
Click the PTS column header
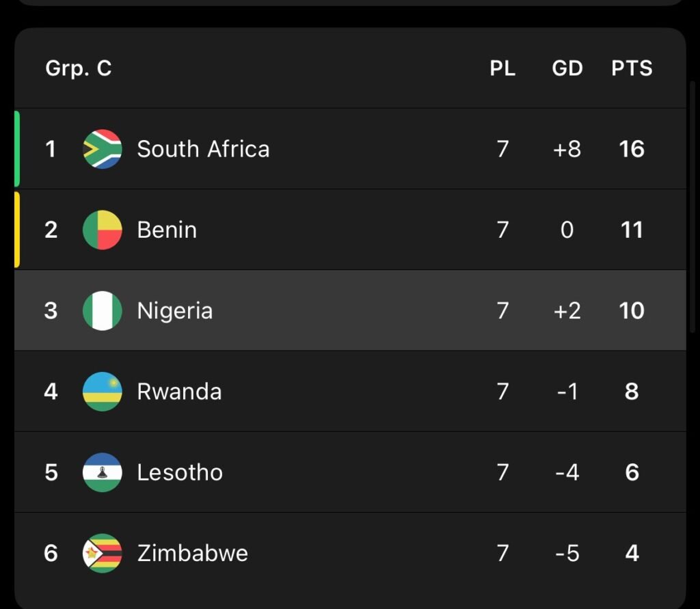click(632, 68)
